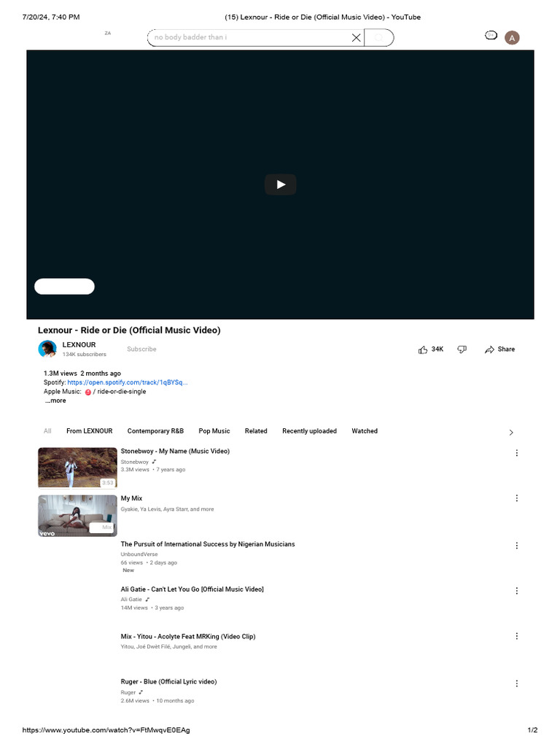This screenshot has height=747, width=560.
Task: Click the search magnifier button
Action: pos(379,38)
